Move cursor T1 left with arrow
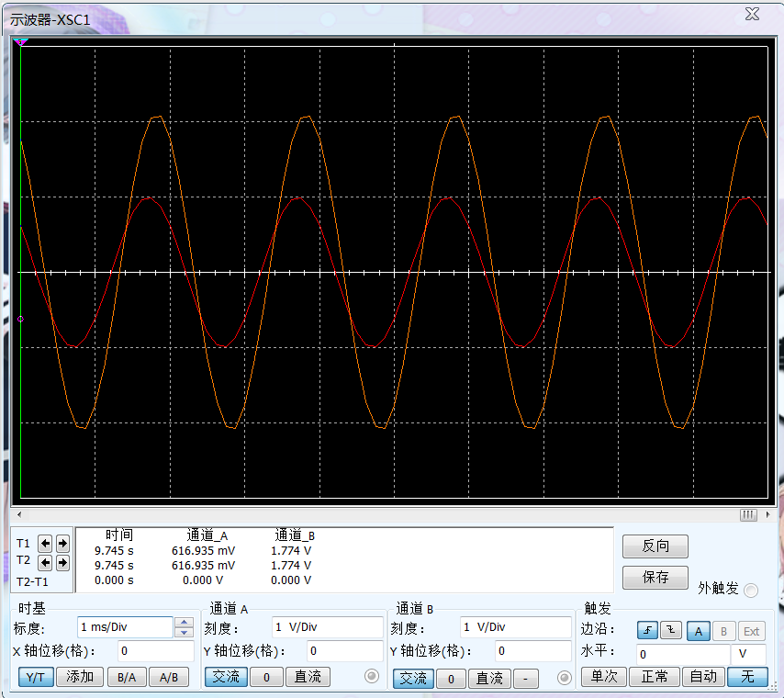 (x=45, y=543)
